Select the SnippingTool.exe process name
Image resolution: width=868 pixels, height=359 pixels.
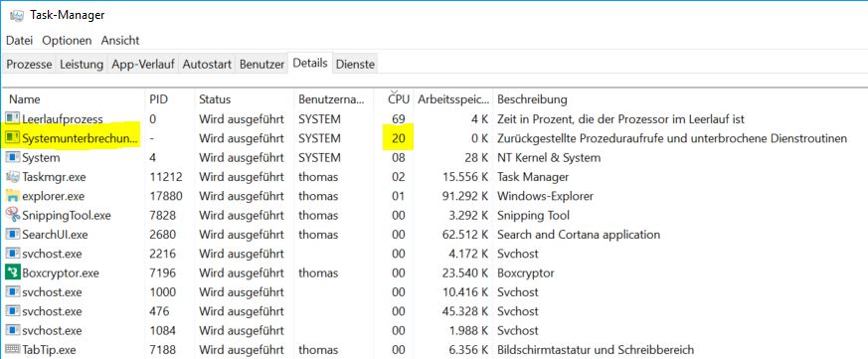click(67, 215)
